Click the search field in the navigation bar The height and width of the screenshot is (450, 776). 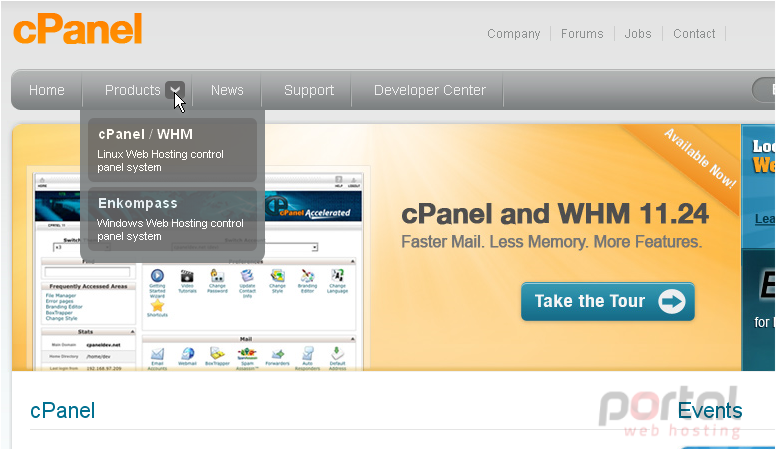[764, 90]
